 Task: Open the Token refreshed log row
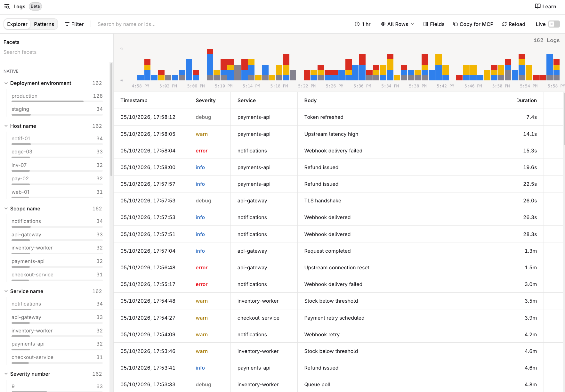click(338, 117)
